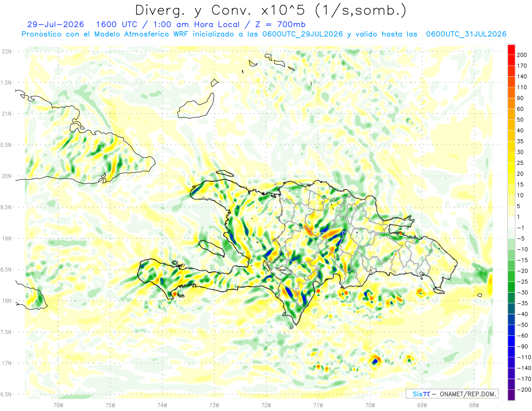This screenshot has height=411, width=532.
Task: Click the title 'Diverg. y Conv. x10^5 (1/s,somb.)'
Action: point(270,10)
